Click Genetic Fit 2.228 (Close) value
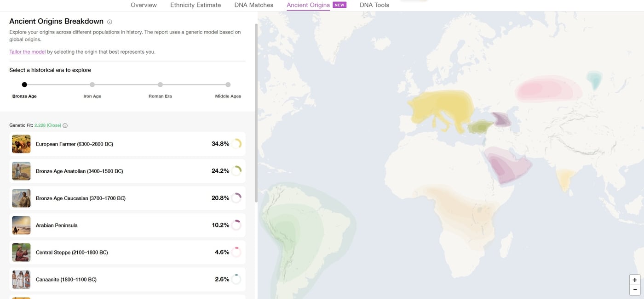Image resolution: width=644 pixels, height=299 pixels. click(48, 125)
